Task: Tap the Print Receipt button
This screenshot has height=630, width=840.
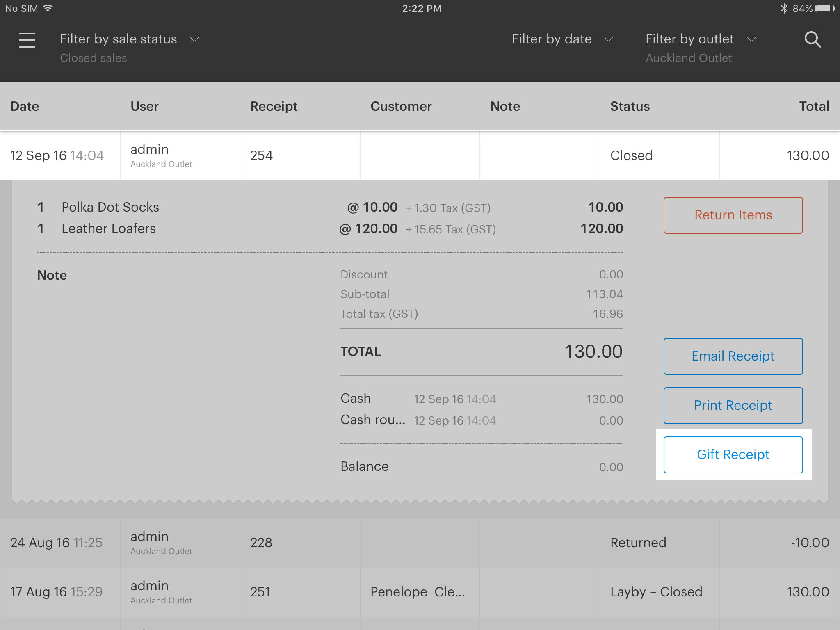Action: coord(733,405)
